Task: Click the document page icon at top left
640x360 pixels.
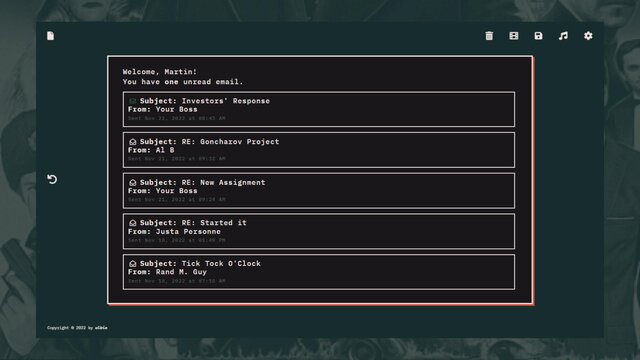Action: point(50,36)
